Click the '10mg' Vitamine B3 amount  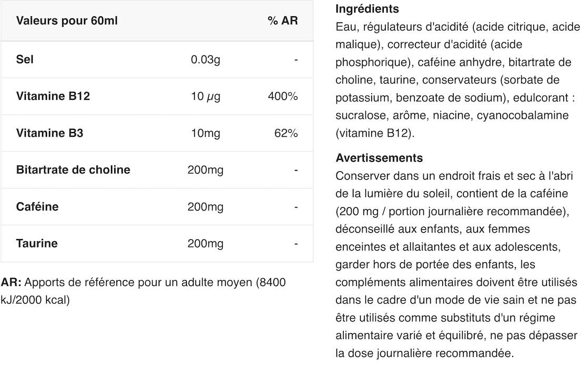(x=205, y=134)
